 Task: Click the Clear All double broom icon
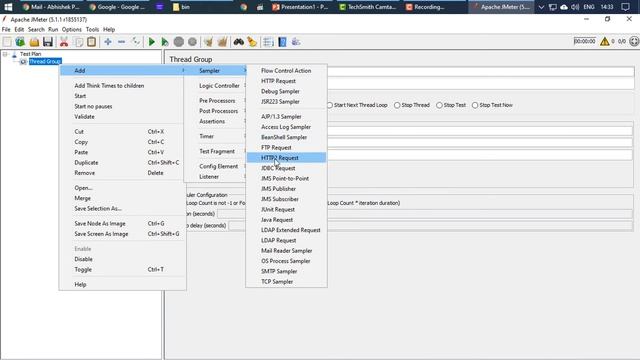tap(222, 42)
